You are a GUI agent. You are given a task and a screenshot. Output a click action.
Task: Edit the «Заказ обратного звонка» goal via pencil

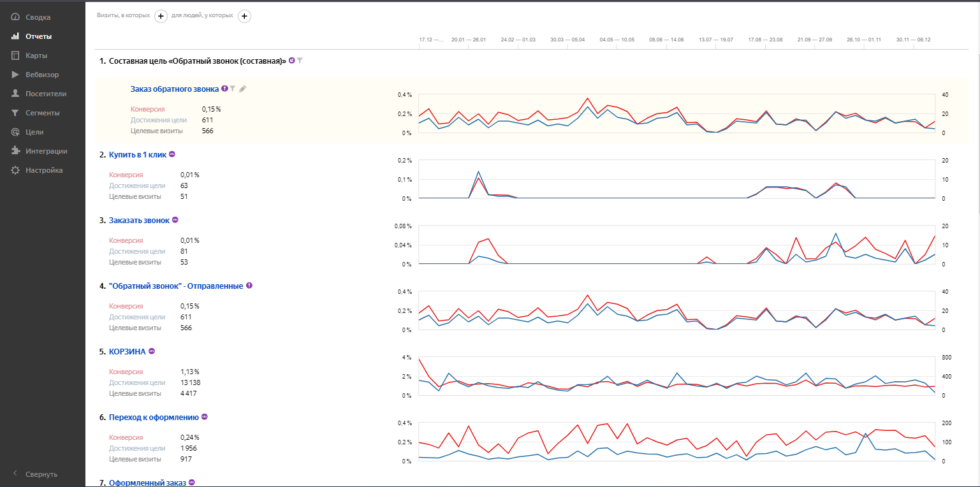242,89
